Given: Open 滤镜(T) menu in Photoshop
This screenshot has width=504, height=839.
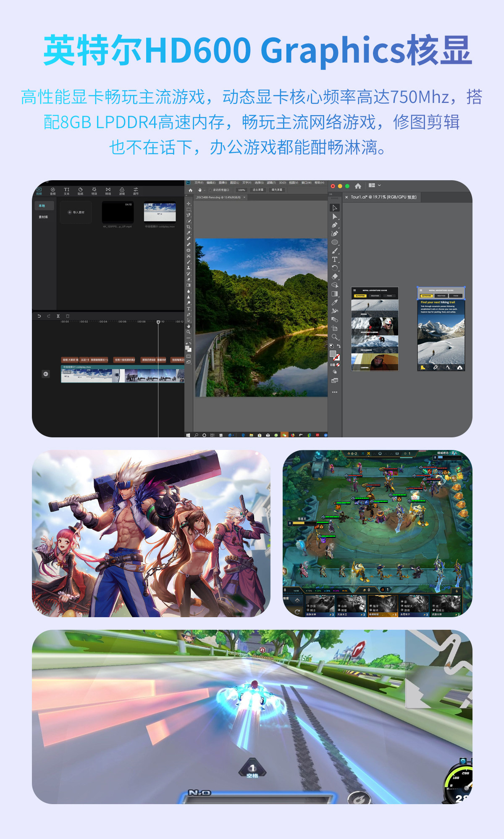Looking at the screenshot, I should (271, 183).
